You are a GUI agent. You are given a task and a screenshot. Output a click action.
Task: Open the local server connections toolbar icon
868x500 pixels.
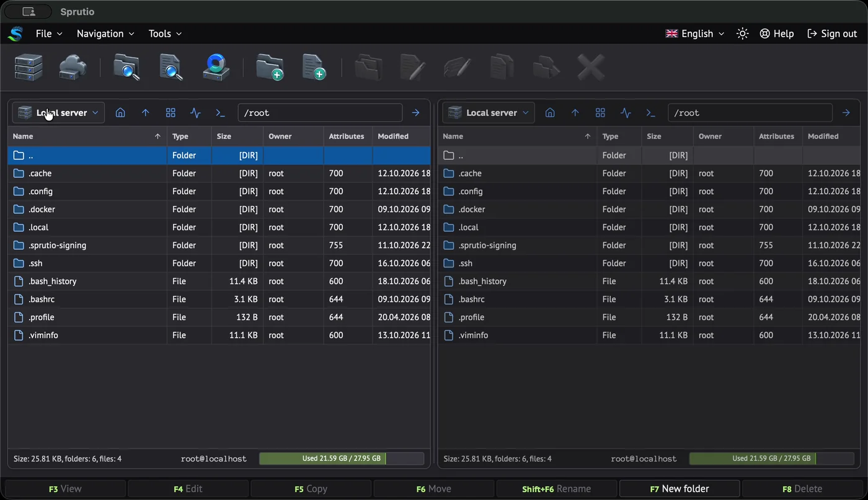click(29, 67)
